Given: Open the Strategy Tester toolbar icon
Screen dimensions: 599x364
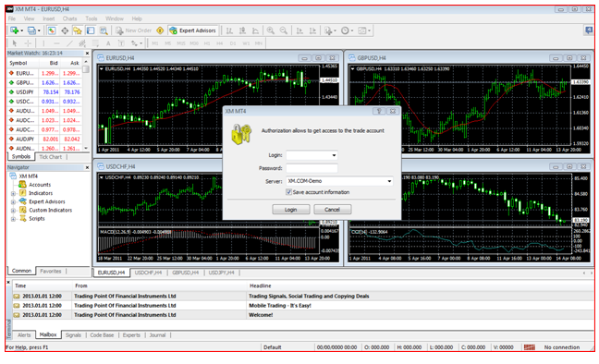Looking at the screenshot, I should coord(104,30).
